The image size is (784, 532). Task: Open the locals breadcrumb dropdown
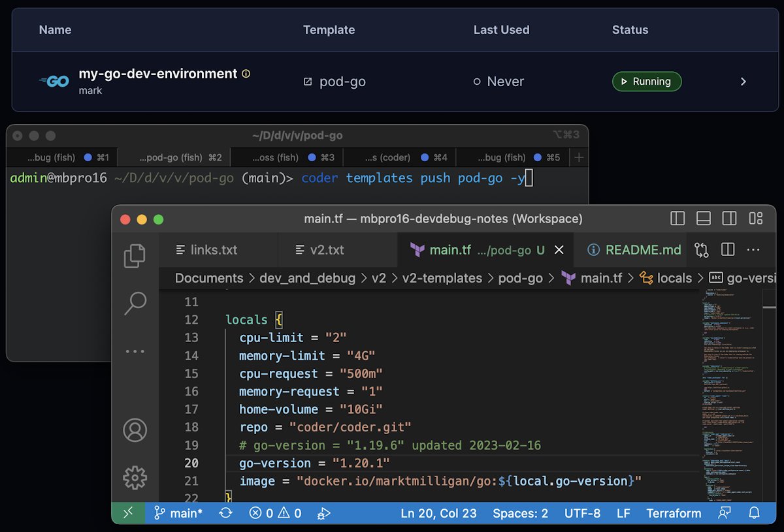[673, 277]
